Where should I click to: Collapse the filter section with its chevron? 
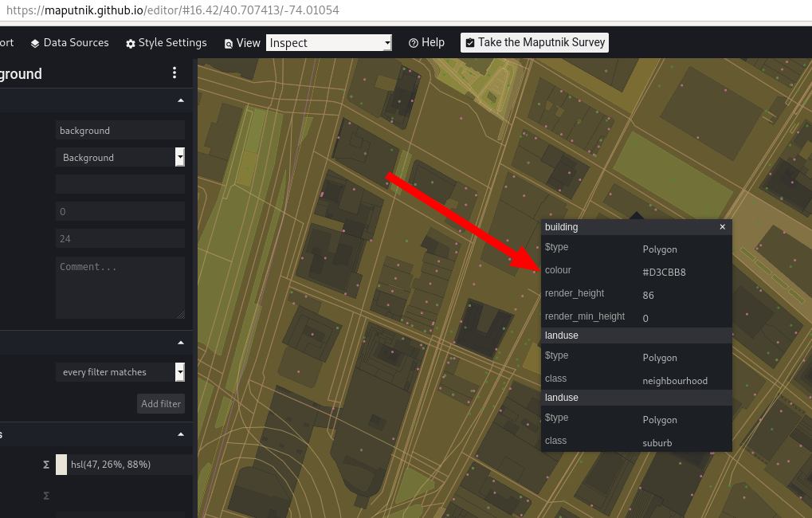(x=180, y=343)
